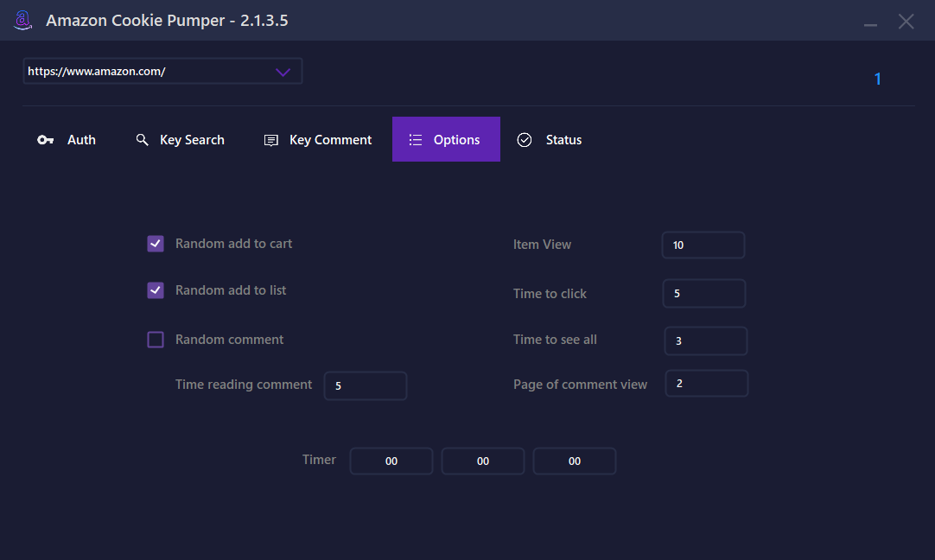Click the middle Timer field
Image resolution: width=935 pixels, height=560 pixels.
point(483,461)
